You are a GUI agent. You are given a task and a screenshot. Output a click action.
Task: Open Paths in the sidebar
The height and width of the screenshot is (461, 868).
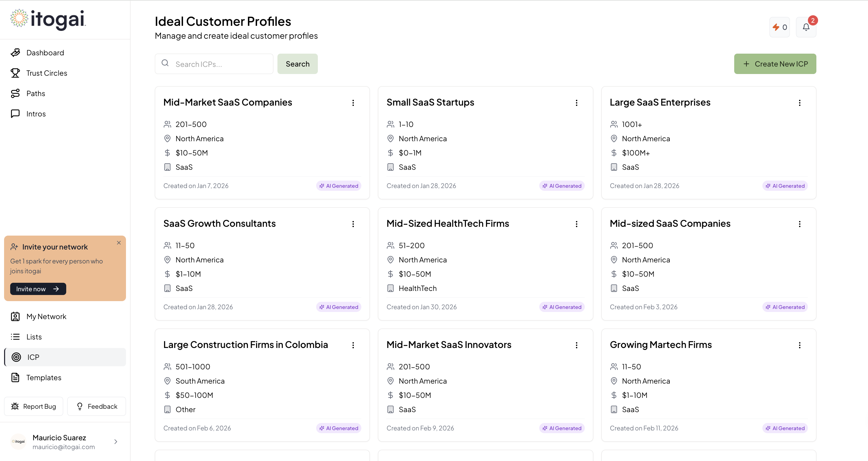click(36, 93)
